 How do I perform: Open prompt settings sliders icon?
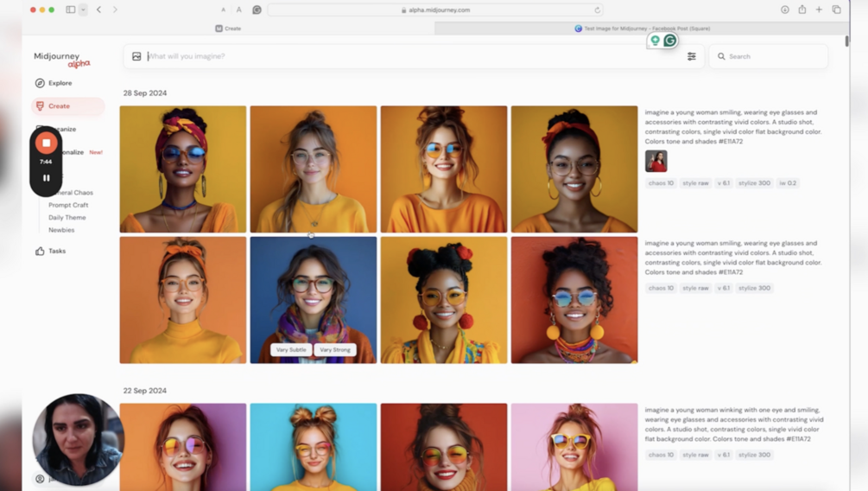[x=692, y=56]
